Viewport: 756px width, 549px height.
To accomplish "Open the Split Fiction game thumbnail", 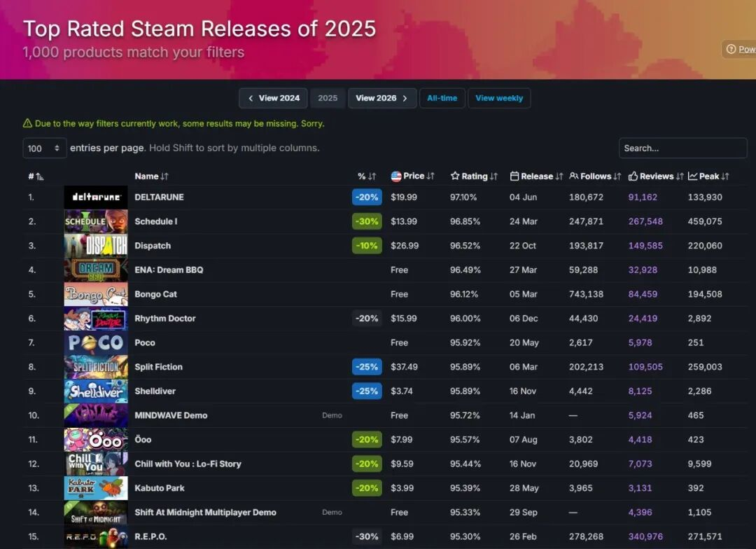I will point(96,367).
